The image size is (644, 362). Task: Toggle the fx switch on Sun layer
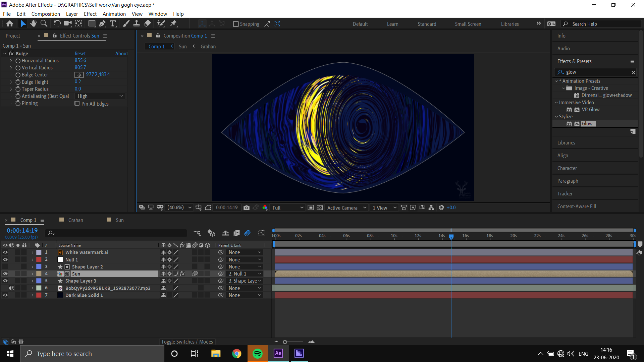click(x=182, y=274)
